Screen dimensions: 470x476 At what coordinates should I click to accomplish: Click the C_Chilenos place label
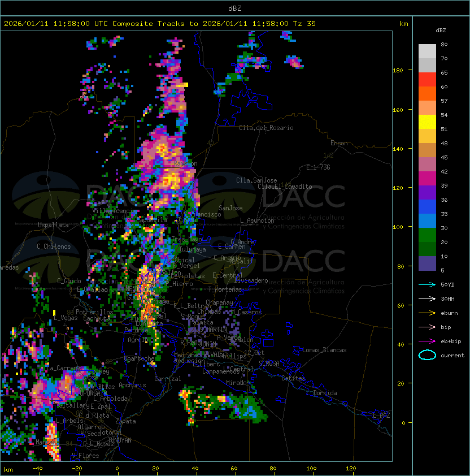[54, 246]
